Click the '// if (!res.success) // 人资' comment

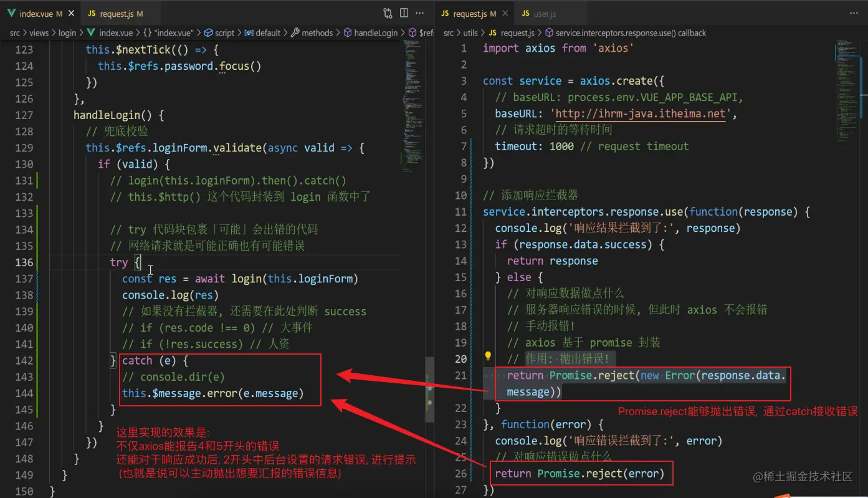pos(206,343)
